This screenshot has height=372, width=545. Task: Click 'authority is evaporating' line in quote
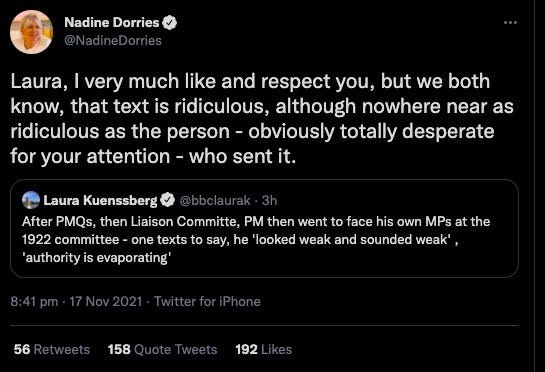coord(96,258)
